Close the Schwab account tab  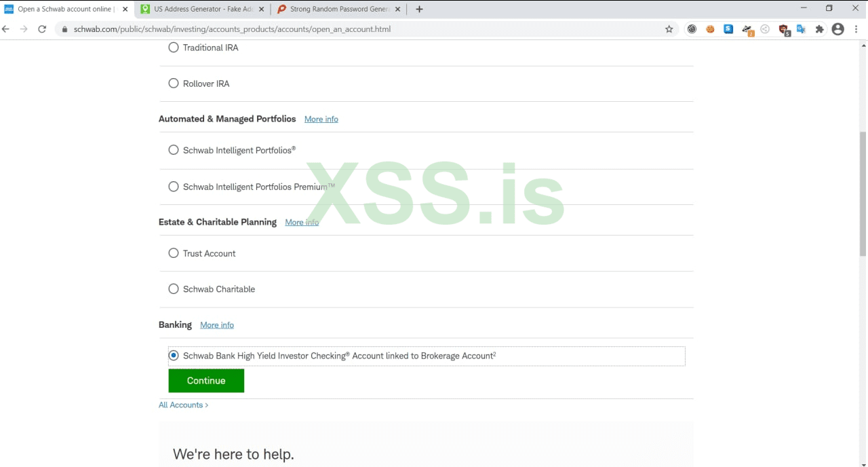(x=125, y=10)
